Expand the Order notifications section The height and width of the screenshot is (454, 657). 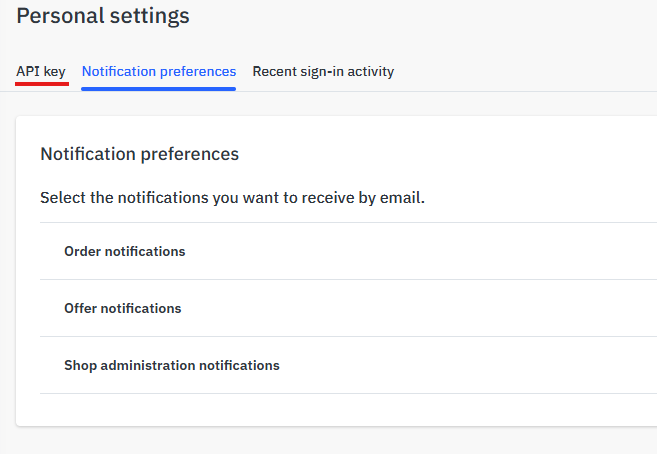(125, 251)
